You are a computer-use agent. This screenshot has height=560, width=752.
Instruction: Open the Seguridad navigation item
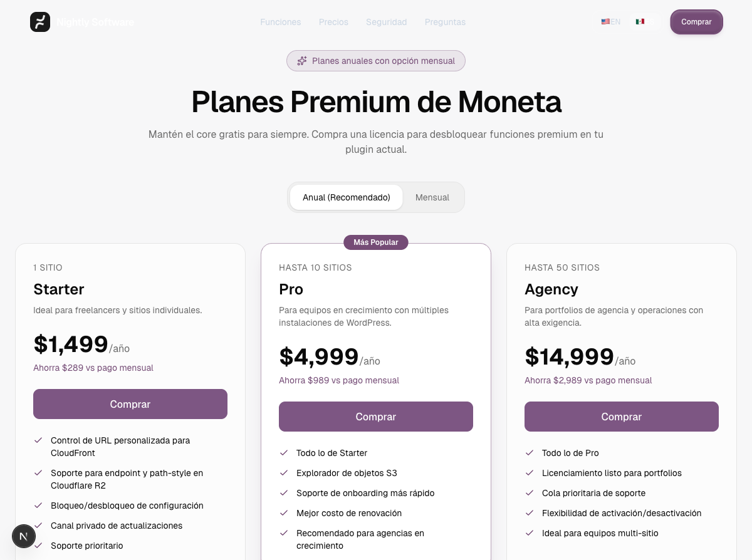[x=387, y=22]
